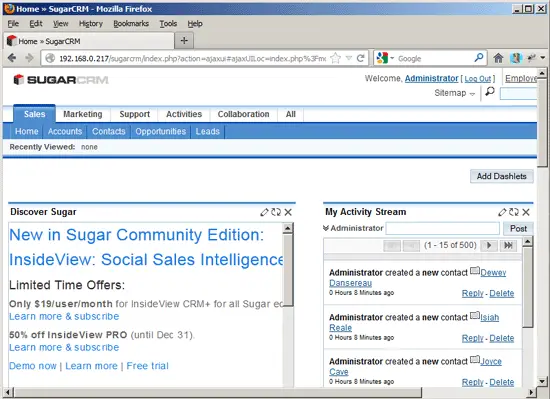Open search engine dropdown beside Google box
Screen dimensions: 550x399
point(385,58)
